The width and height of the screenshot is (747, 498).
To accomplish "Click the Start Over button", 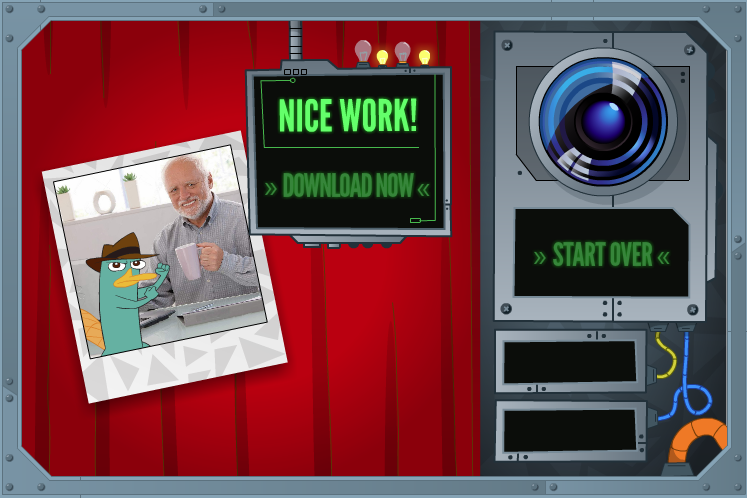I will [602, 254].
